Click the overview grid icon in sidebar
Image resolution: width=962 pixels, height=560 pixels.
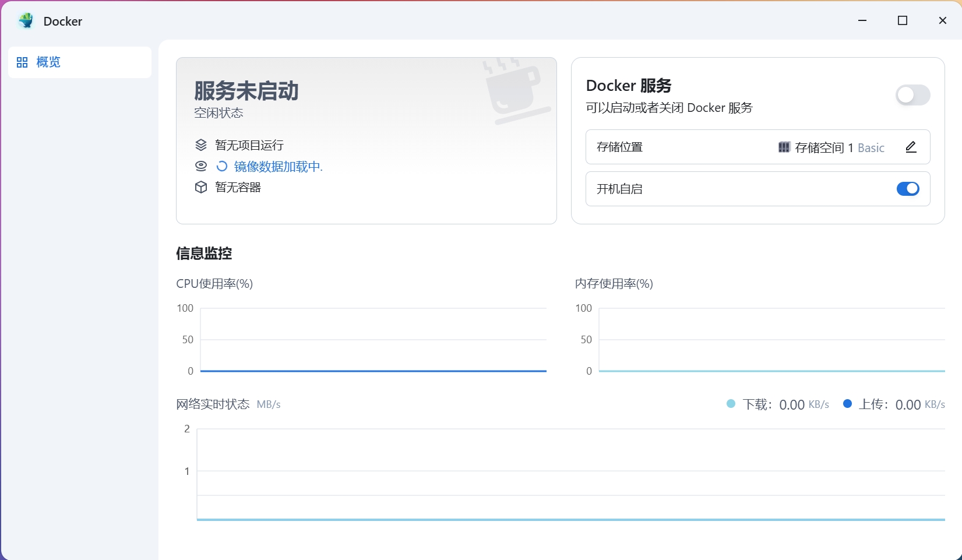point(22,62)
